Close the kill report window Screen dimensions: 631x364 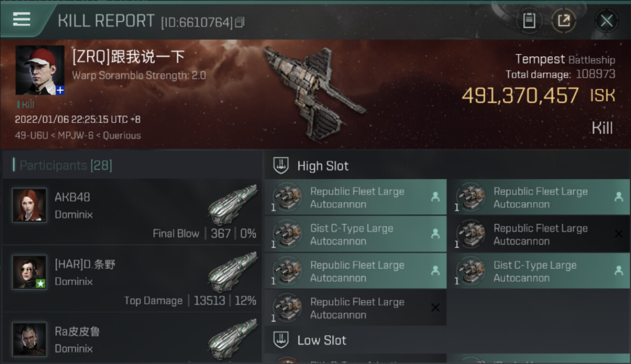tap(606, 20)
